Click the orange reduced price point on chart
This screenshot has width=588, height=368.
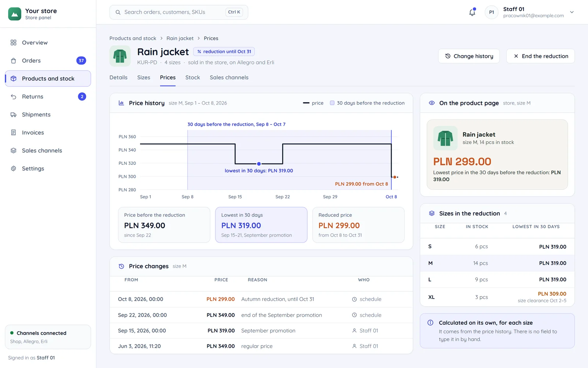pos(395,177)
